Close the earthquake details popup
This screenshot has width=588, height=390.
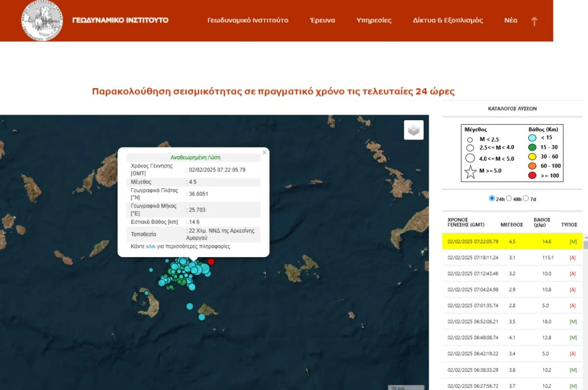tap(264, 152)
